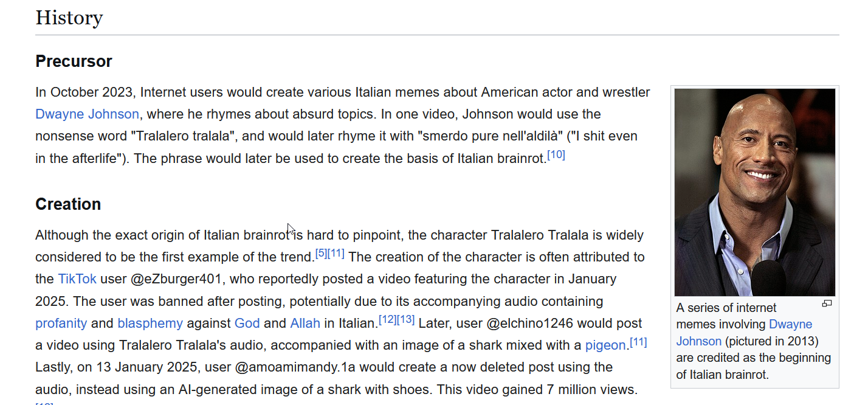
Task: Click citation [13] after 'in Italian'
Action: tap(405, 319)
